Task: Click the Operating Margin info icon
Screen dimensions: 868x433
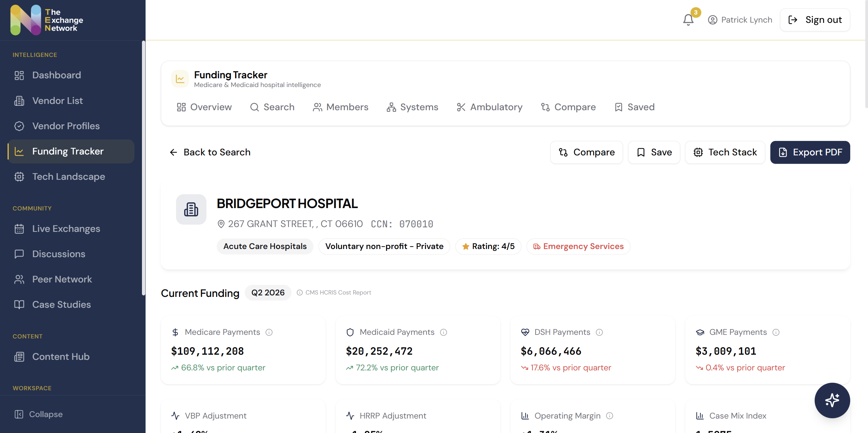Action: (609, 416)
